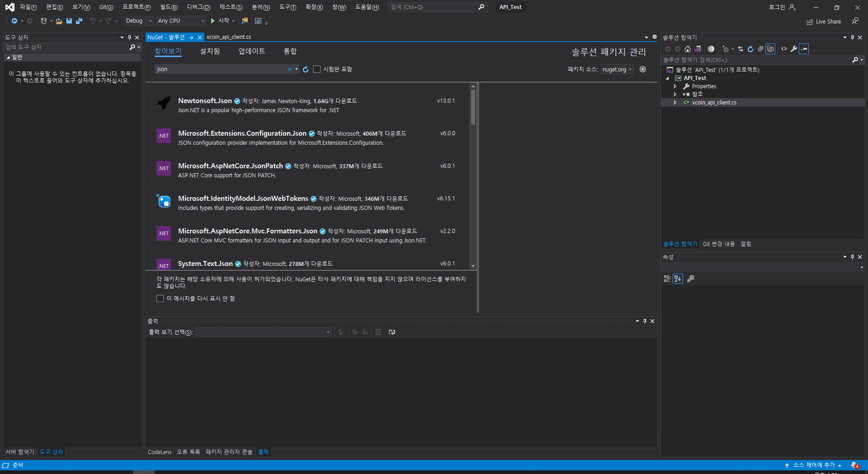Pin the NuGet solution tab
This screenshot has width=868, height=474.
click(x=192, y=38)
